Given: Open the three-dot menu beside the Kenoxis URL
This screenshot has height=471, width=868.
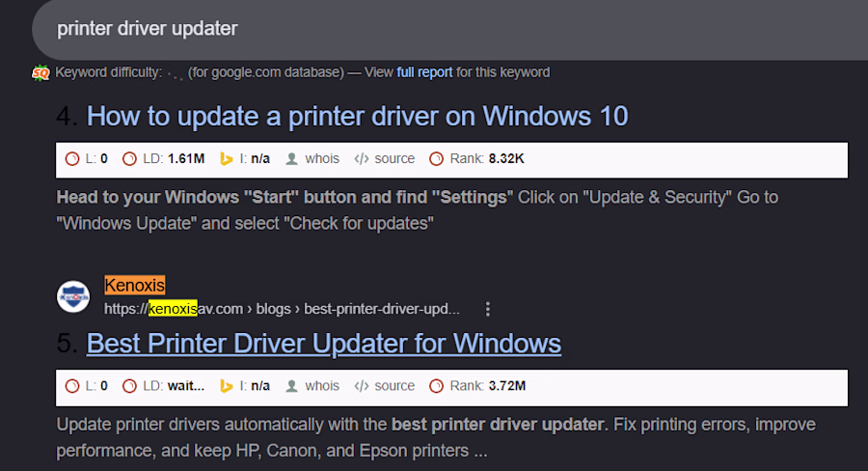Looking at the screenshot, I should (x=488, y=309).
